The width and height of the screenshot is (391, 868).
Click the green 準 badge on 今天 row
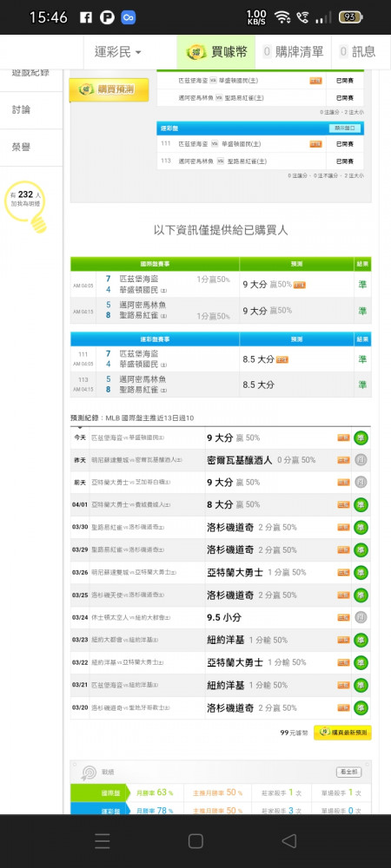coord(361,437)
